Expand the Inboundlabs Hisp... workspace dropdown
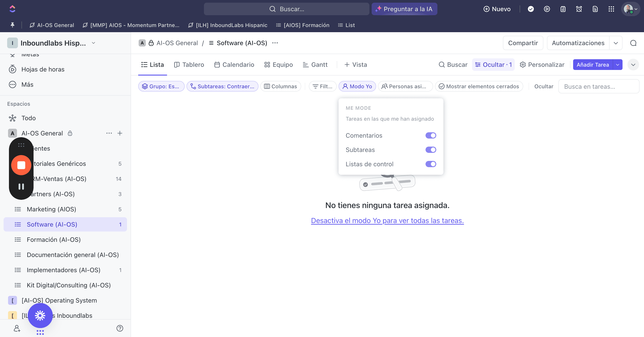644x337 pixels. pyautogui.click(x=93, y=43)
